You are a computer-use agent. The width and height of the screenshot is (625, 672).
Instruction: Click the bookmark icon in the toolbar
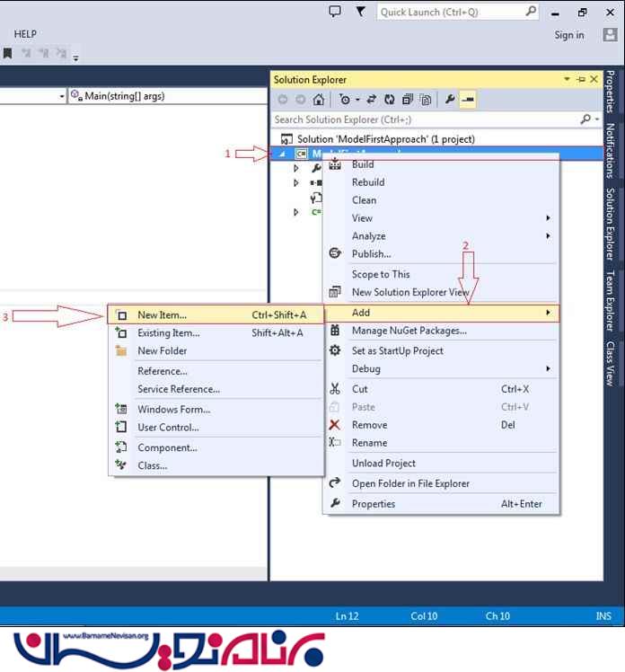7,55
